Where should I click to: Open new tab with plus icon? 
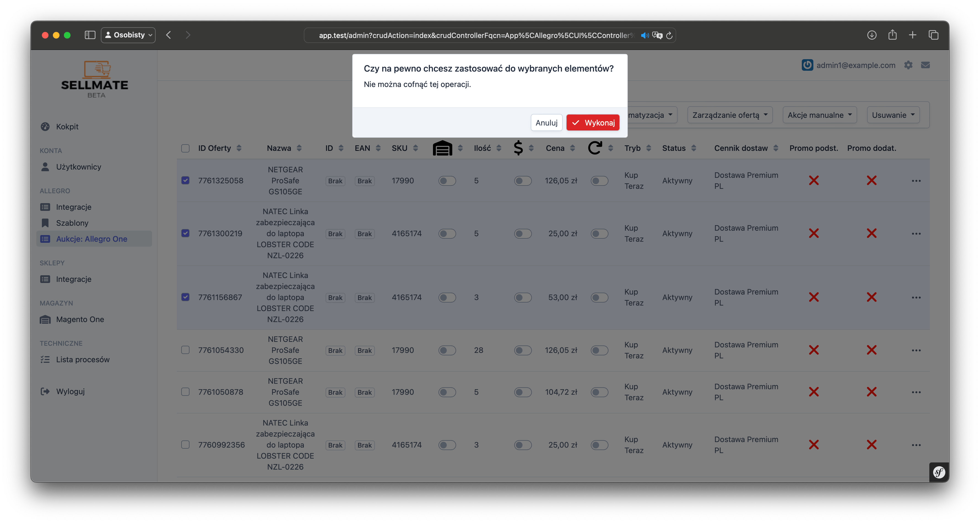tap(912, 35)
